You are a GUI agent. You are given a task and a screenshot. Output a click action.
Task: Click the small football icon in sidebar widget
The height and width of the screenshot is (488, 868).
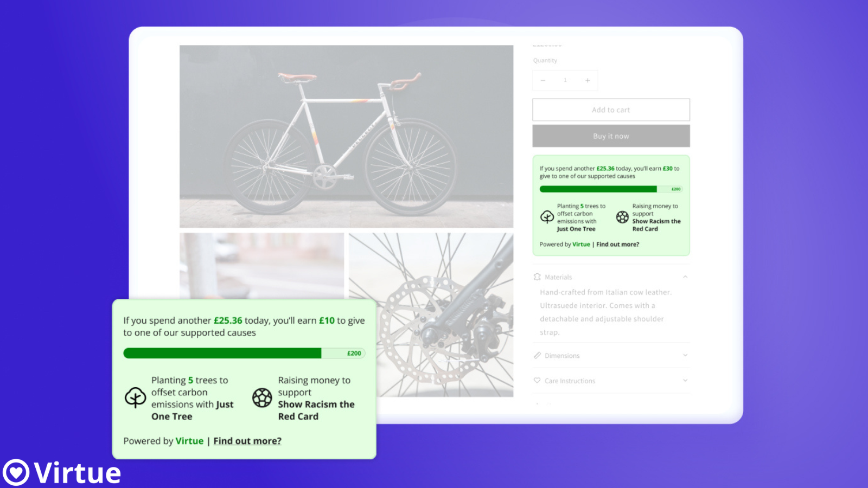point(622,217)
